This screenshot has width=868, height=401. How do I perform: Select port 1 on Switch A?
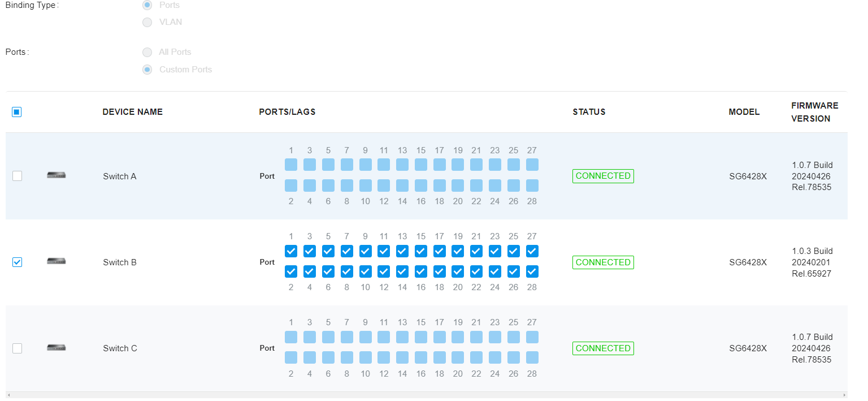coord(291,165)
